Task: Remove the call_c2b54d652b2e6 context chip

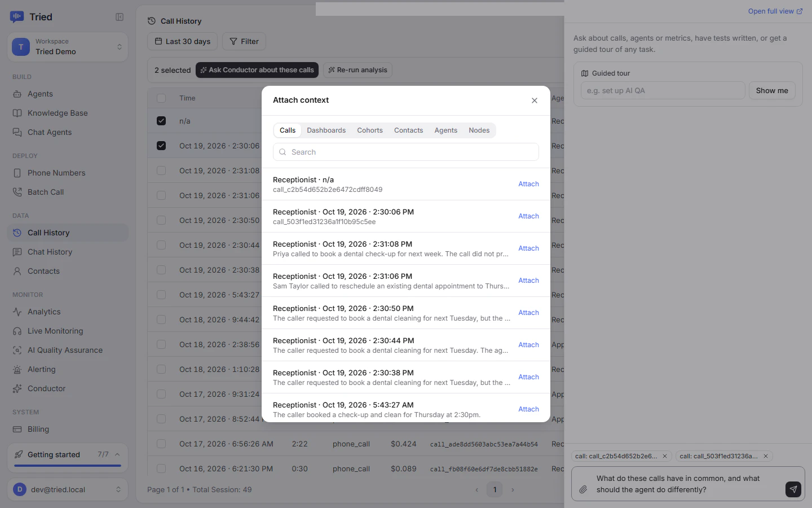Action: point(665,456)
